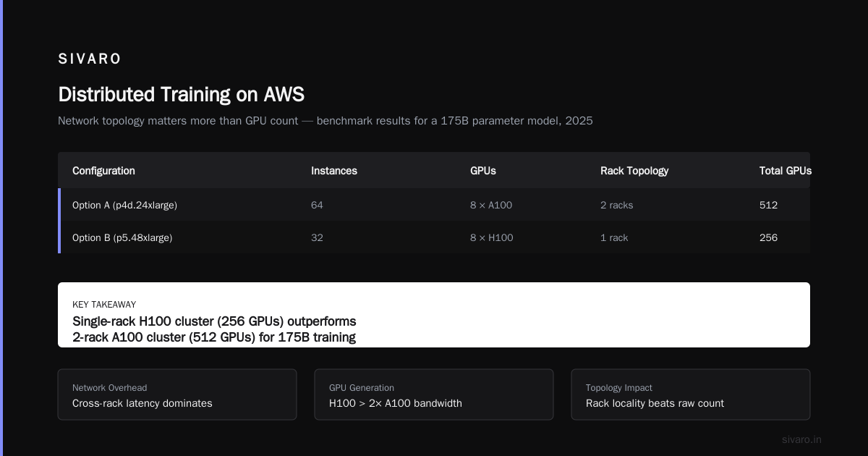The height and width of the screenshot is (456, 868).
Task: Click the total GPUs value 512
Action: 768,205
